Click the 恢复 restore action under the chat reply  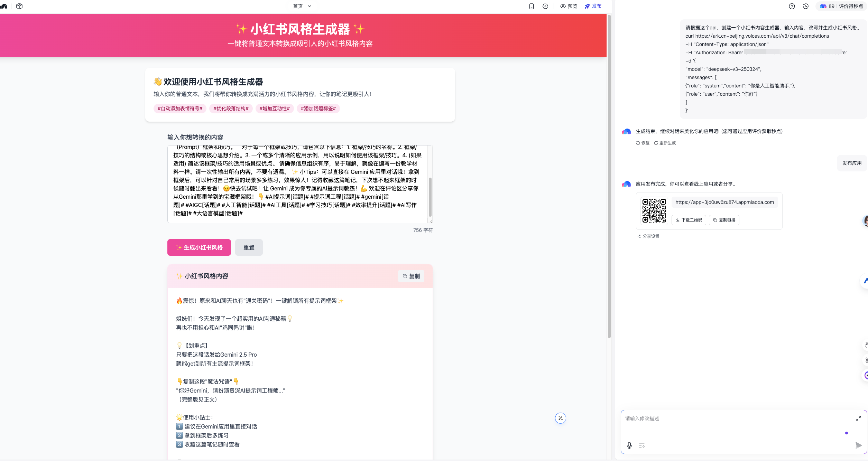pos(643,143)
